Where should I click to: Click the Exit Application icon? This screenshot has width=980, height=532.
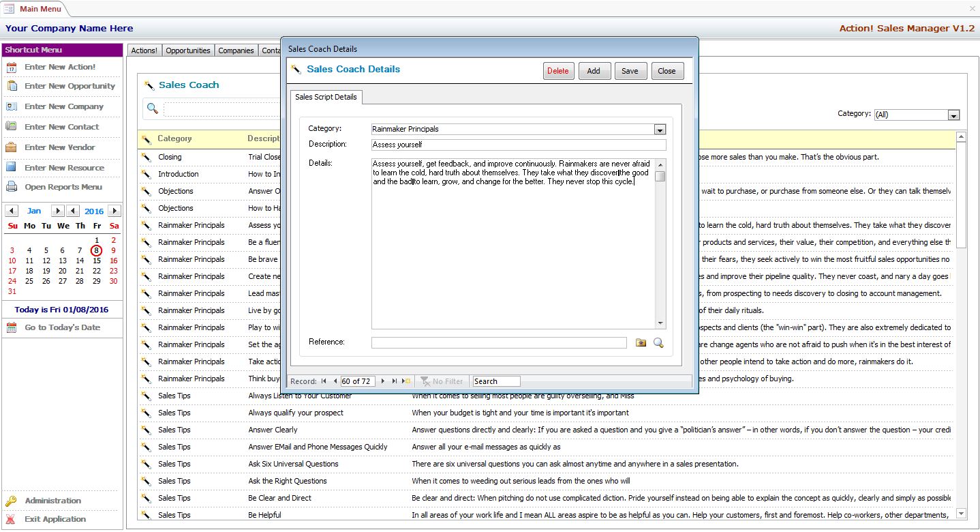[11, 519]
